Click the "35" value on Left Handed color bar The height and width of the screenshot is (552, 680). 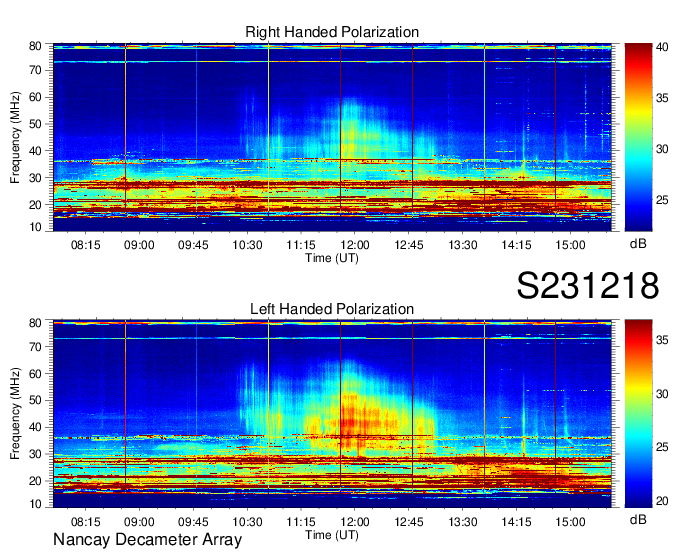[x=662, y=340]
